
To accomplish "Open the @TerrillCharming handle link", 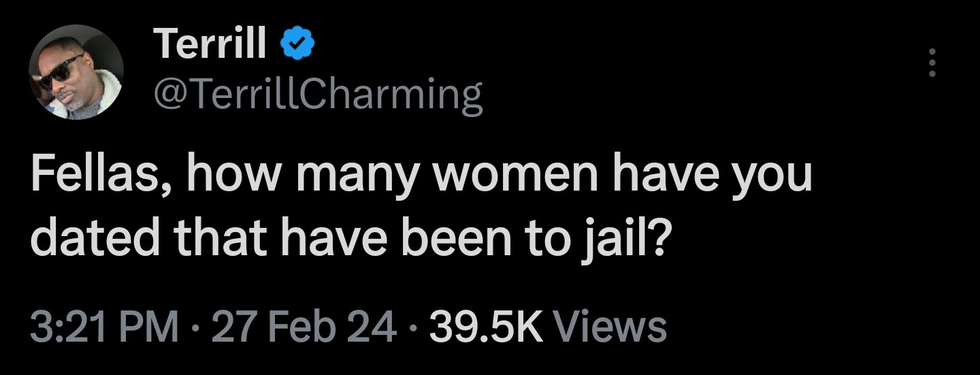I will tap(319, 95).
